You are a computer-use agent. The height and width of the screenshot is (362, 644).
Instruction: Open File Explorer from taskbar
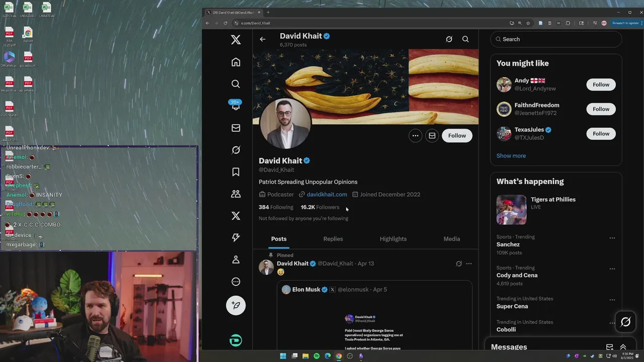click(305, 356)
